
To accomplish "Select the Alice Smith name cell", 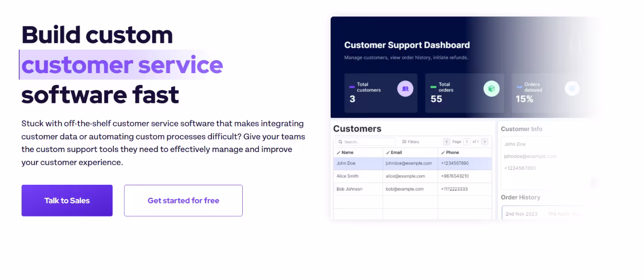I will (x=358, y=176).
